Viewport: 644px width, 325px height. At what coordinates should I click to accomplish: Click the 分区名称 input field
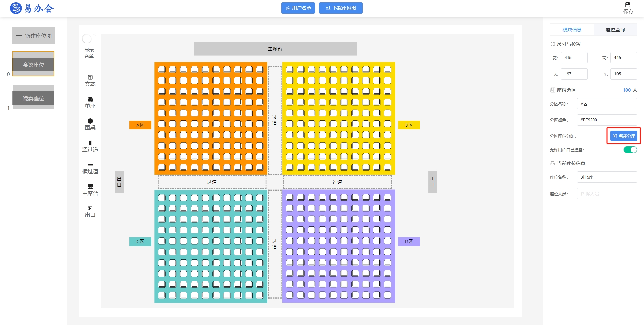[x=607, y=104]
